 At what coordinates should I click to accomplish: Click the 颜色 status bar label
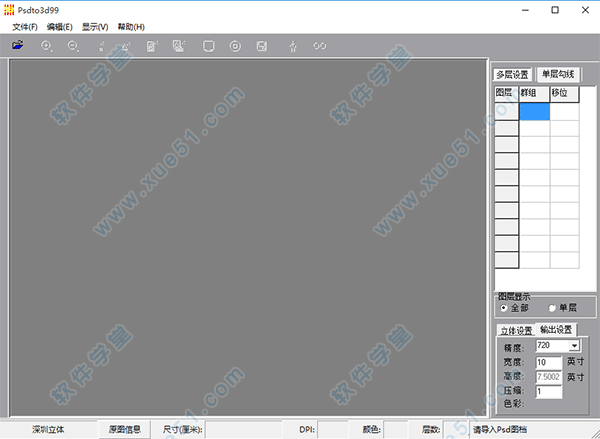pos(371,429)
